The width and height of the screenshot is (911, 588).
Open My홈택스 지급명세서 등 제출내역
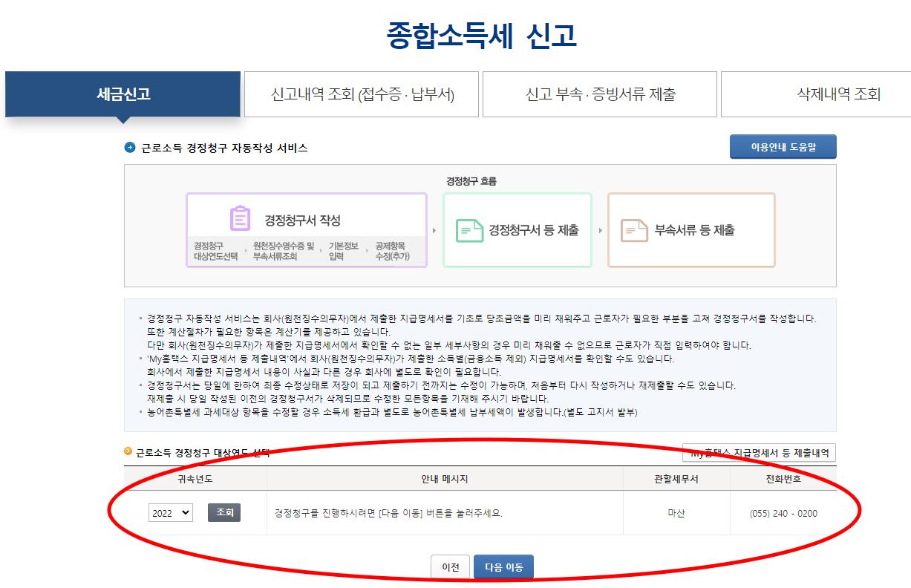click(x=760, y=453)
